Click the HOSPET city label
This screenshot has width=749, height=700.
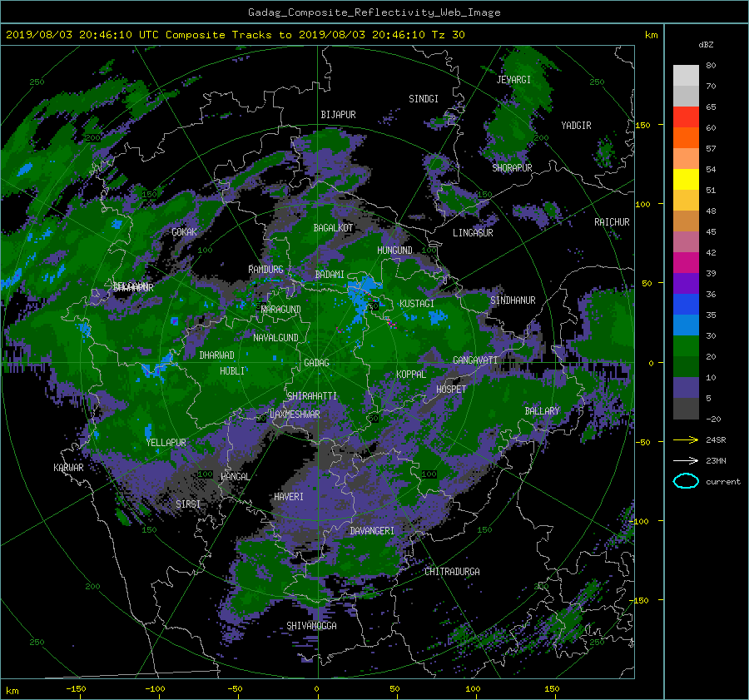(451, 390)
